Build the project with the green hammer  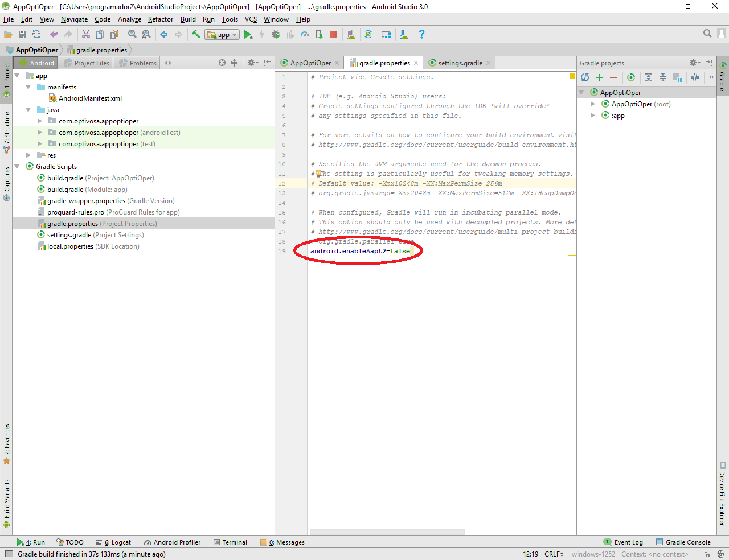coord(196,35)
